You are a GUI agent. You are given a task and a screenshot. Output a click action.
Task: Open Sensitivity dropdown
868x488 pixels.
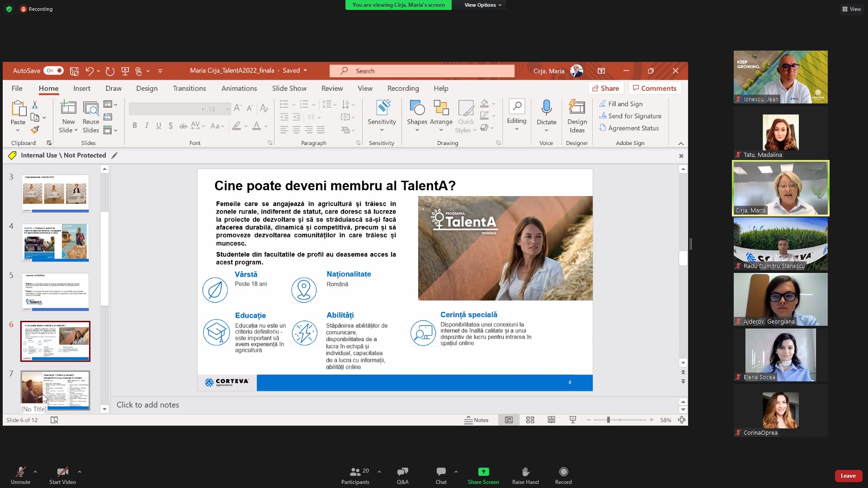(x=382, y=116)
